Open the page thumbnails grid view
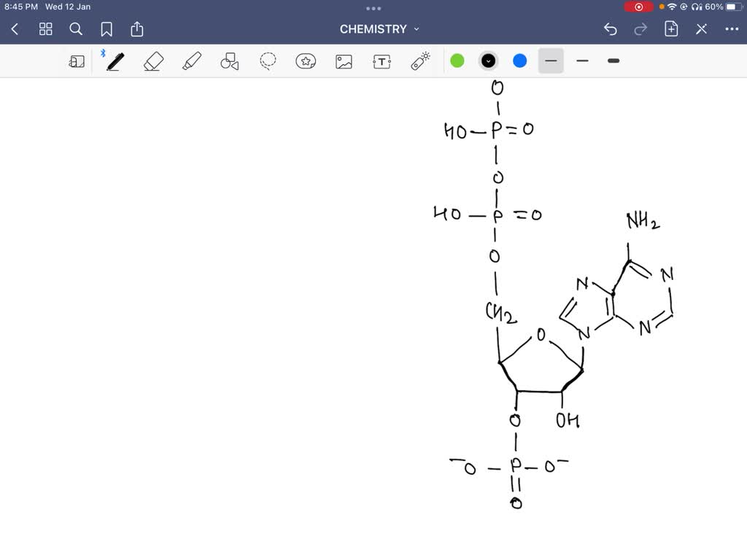747x560 pixels. click(x=45, y=29)
